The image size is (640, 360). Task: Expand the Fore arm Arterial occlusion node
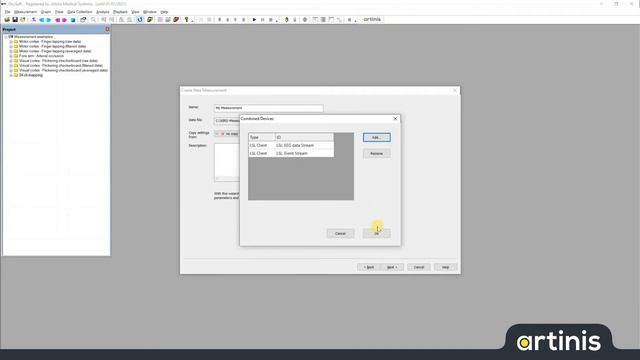click(11, 56)
